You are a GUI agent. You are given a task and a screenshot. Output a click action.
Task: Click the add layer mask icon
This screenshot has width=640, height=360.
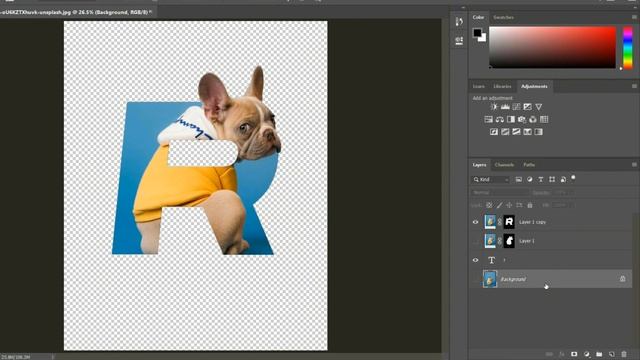point(574,354)
